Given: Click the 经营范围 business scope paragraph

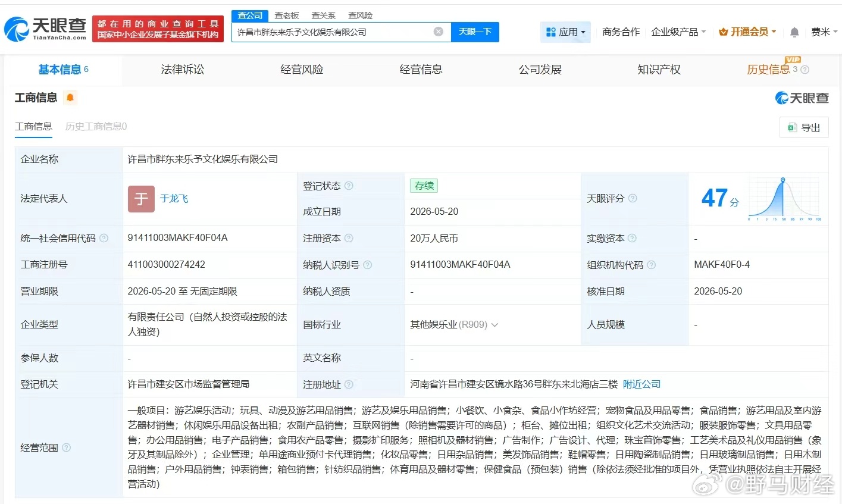Looking at the screenshot, I should pos(475,447).
